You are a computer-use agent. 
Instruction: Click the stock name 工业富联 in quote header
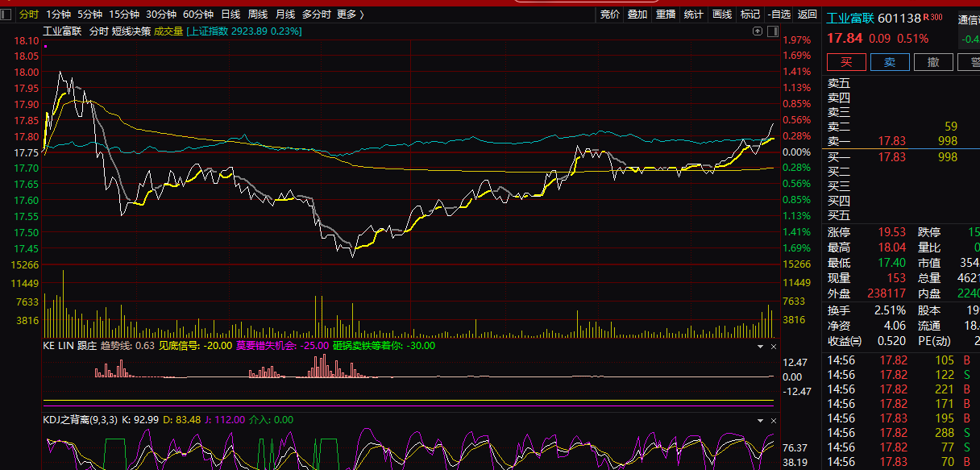pos(850,19)
